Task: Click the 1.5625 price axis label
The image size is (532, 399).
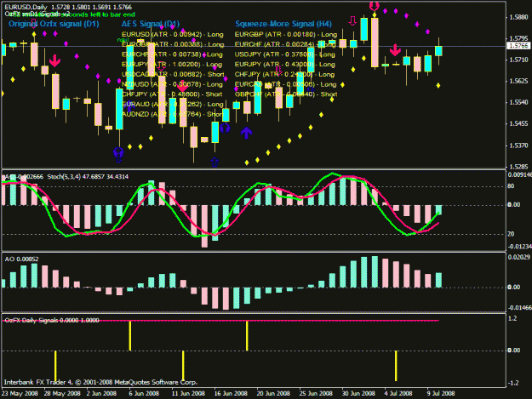Action: pyautogui.click(x=518, y=81)
